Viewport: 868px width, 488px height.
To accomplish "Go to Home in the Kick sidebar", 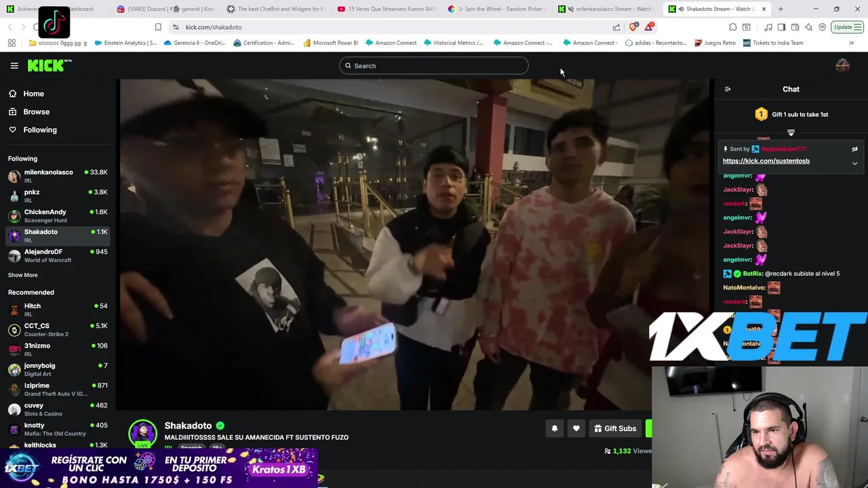I will (x=27, y=94).
